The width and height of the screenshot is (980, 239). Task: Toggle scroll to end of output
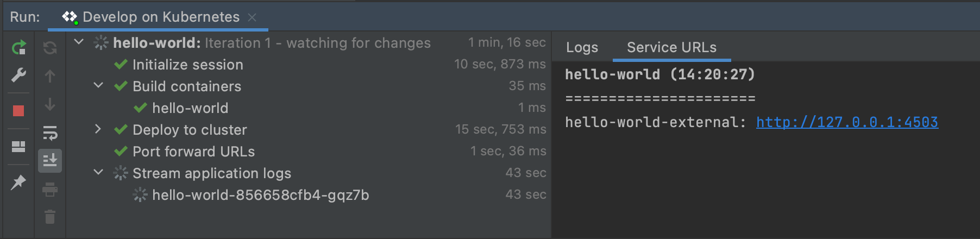point(50,161)
